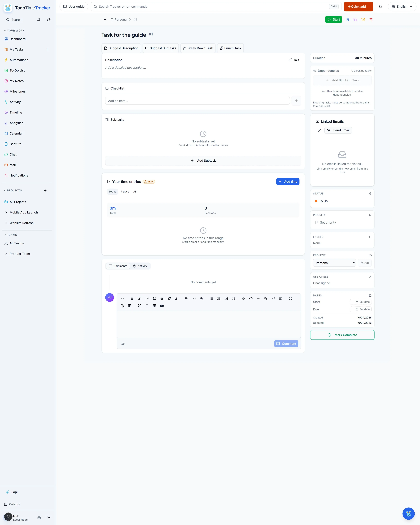The height and width of the screenshot is (525, 420).
Task: Open the text color palette icon in editor
Action: (169, 298)
